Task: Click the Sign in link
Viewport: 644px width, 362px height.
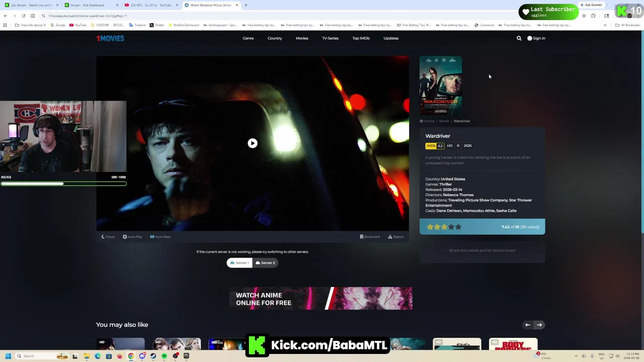Action: 536,38
